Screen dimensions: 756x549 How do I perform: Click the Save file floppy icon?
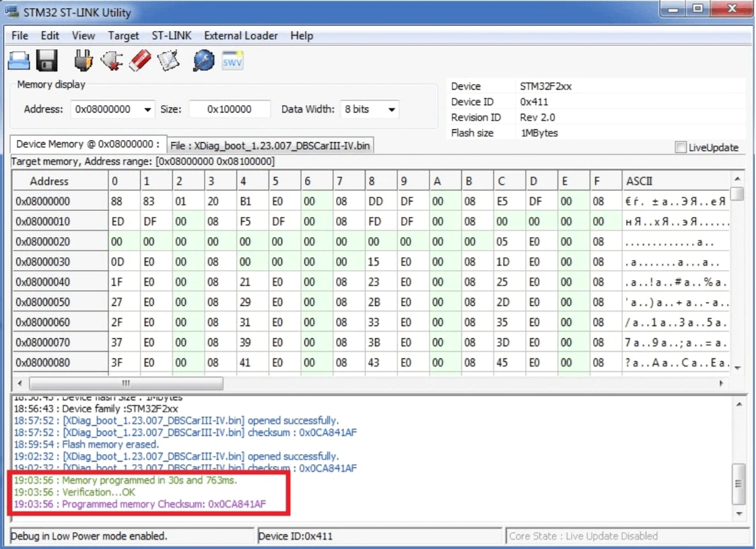coord(47,61)
